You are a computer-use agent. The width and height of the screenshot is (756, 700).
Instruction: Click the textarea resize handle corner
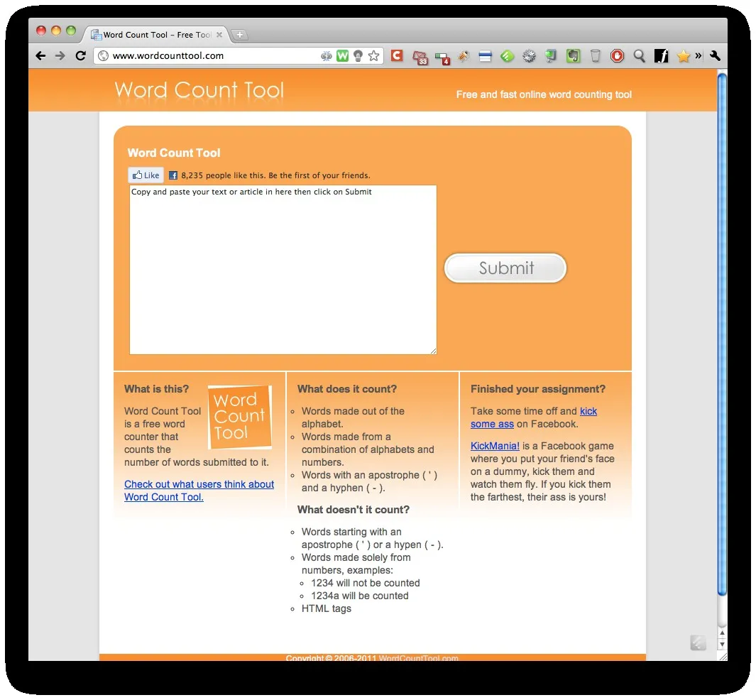434,351
